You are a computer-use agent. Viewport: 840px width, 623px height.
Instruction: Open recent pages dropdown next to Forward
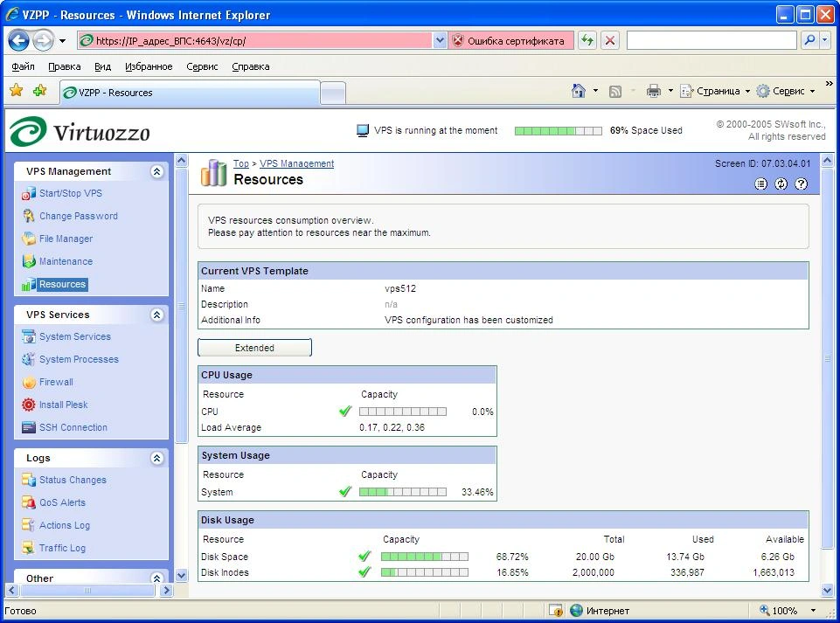pos(62,41)
